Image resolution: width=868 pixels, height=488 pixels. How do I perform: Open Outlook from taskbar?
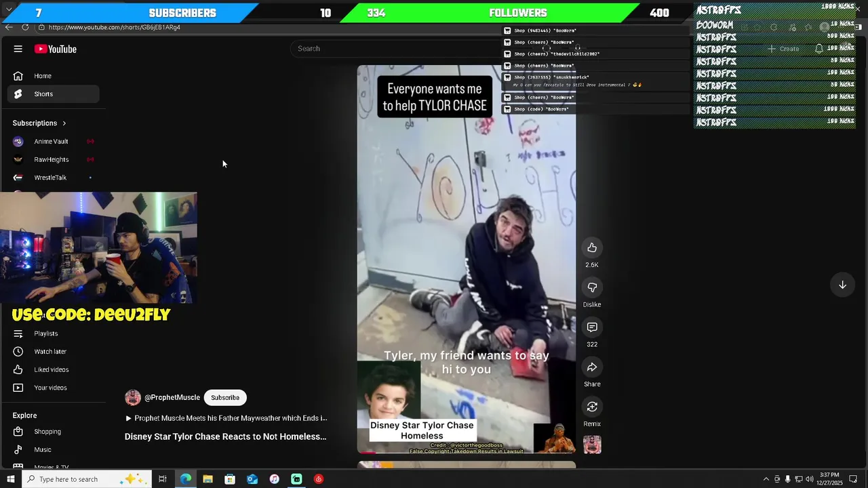coord(252,479)
